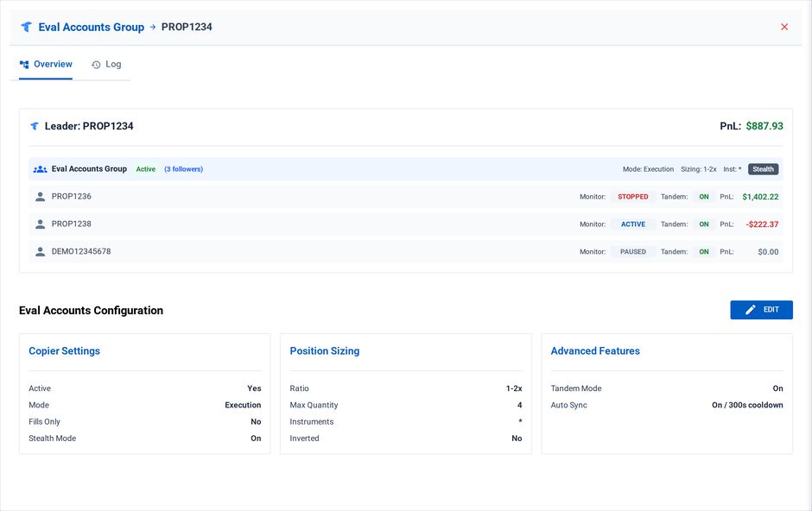Click the Advanced Features card heading
Image resolution: width=812 pixels, height=511 pixels.
pos(595,350)
